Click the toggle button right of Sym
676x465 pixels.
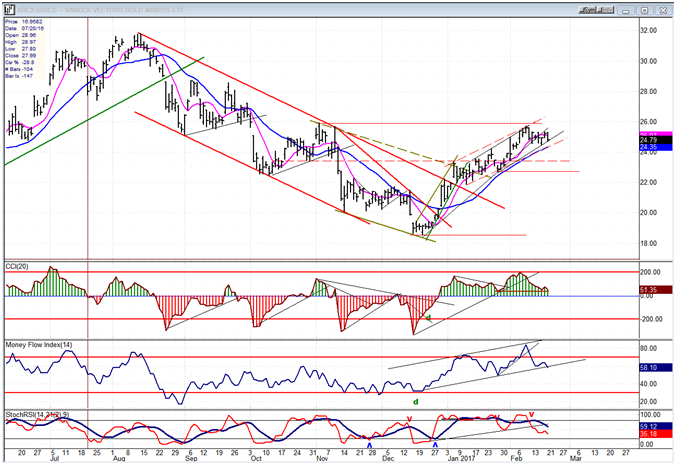pos(605,10)
